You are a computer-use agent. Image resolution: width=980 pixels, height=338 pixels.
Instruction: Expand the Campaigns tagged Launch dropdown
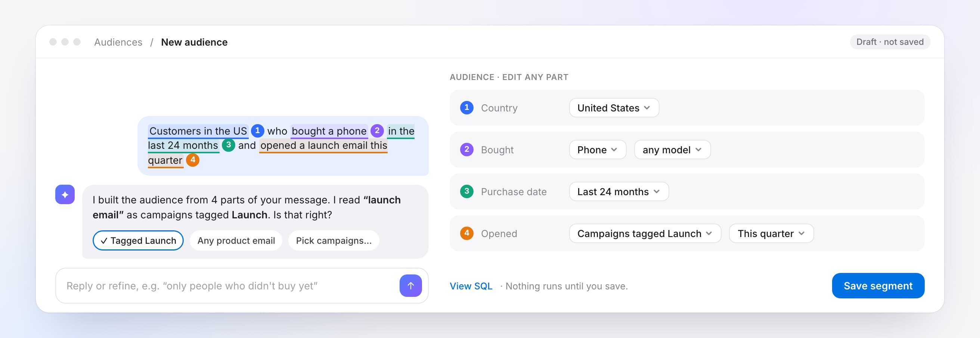(645, 234)
